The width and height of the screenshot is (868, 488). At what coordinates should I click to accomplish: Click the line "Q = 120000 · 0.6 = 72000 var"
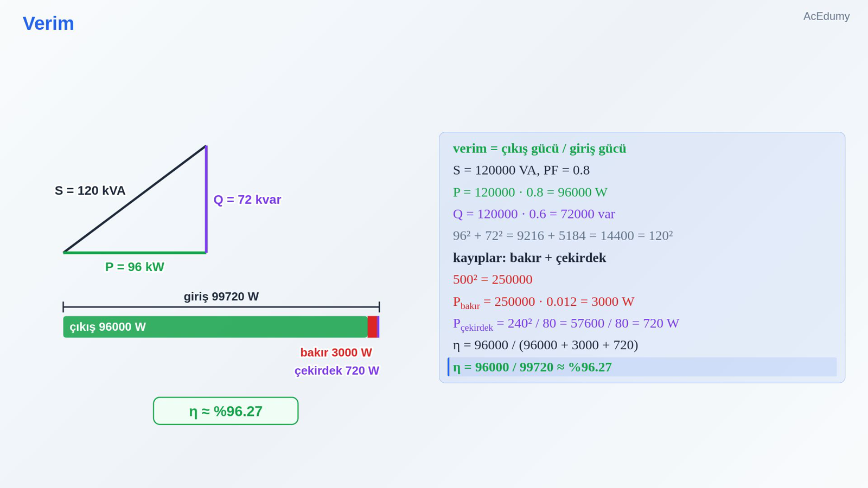point(534,214)
